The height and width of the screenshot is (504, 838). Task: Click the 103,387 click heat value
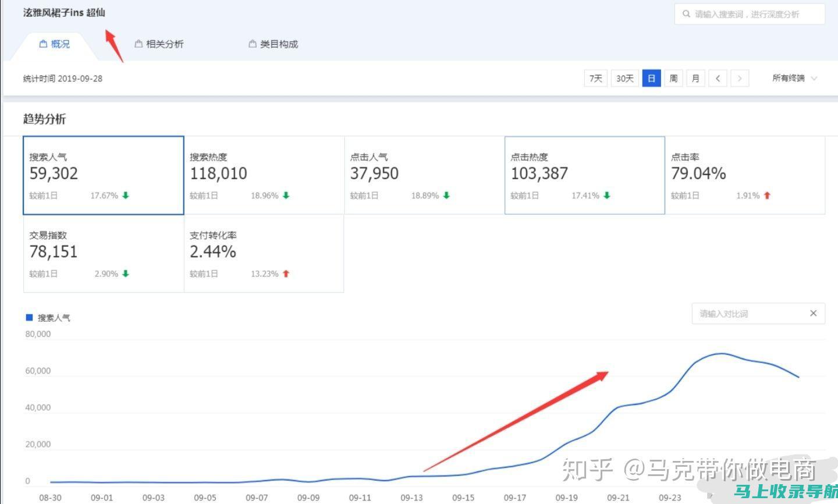[539, 173]
